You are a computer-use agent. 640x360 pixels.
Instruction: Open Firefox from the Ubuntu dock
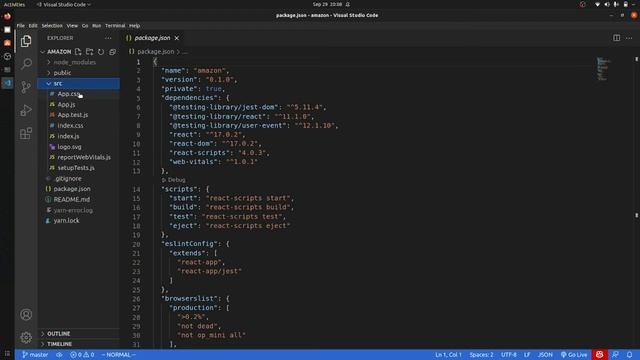[7, 17]
